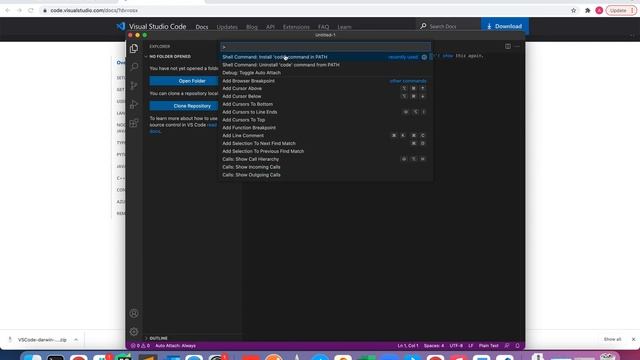Image resolution: width=640 pixels, height=360 pixels.
Task: Go back in the browser
Action: tap(7, 11)
